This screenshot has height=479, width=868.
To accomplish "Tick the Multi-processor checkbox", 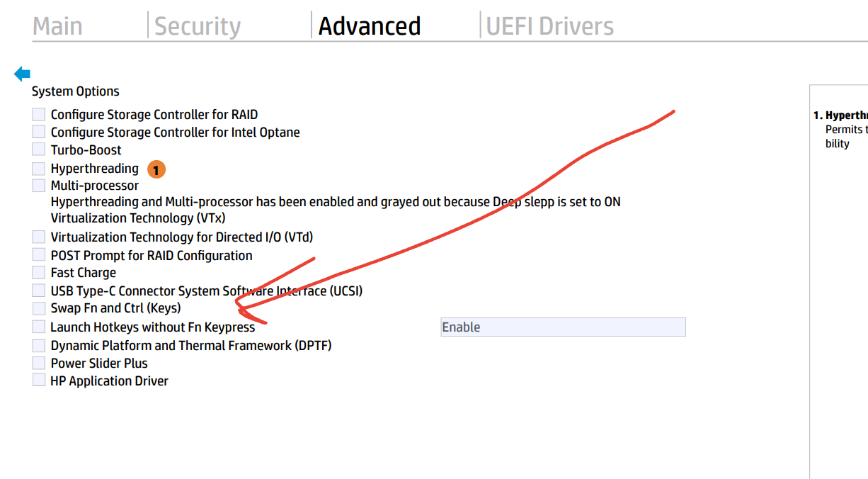I will 38,185.
